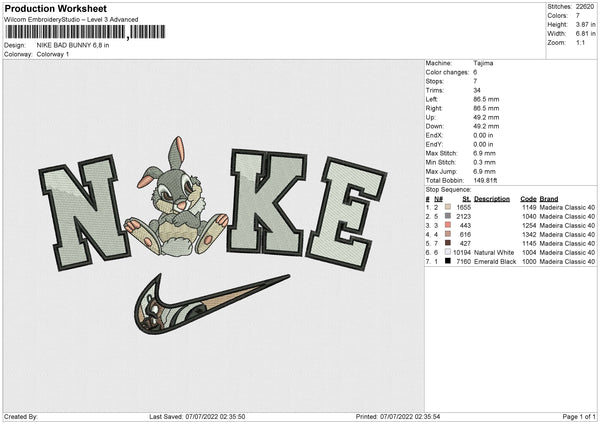This screenshot has height=424, width=600.
Task: Choose the tan swatch beside 616 stitches
Action: pos(448,234)
